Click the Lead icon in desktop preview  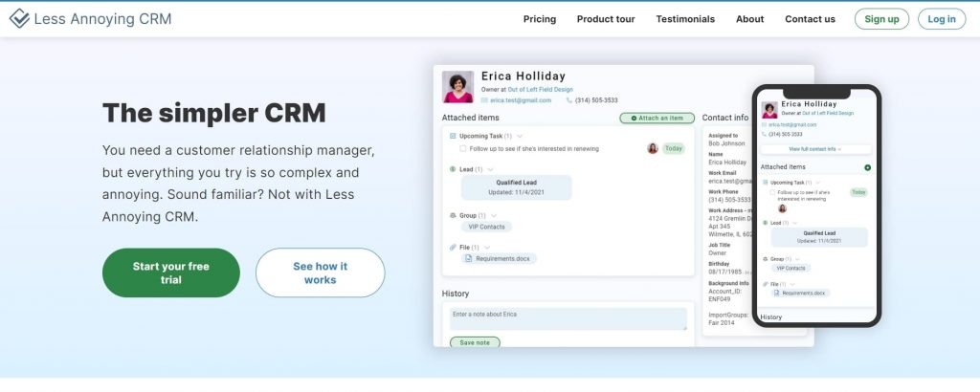click(x=453, y=169)
